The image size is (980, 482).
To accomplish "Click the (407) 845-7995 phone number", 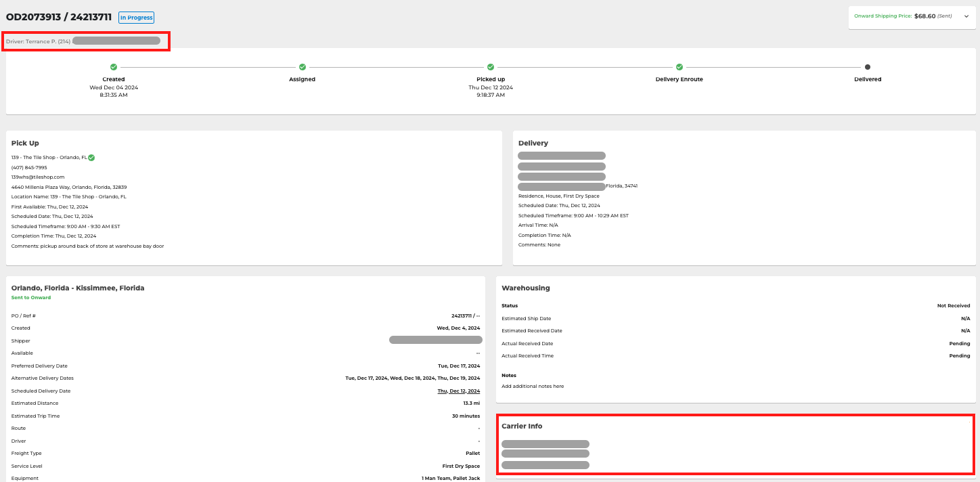I will (30, 167).
